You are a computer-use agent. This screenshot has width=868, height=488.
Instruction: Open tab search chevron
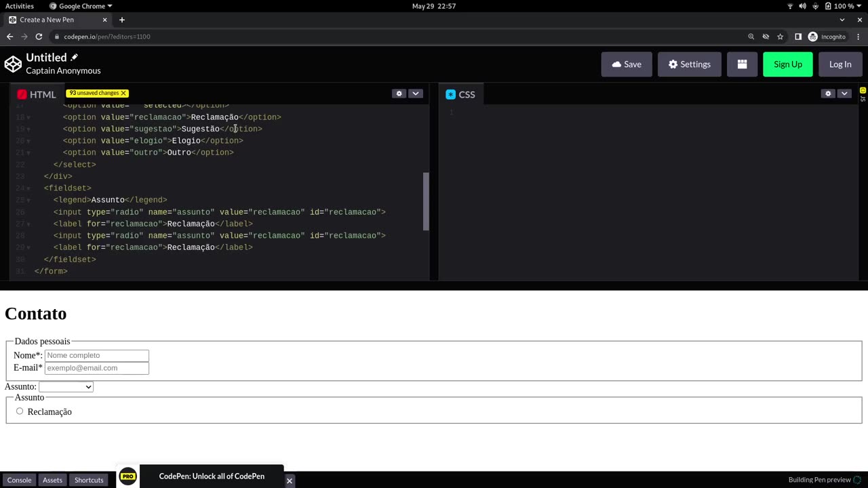842,20
